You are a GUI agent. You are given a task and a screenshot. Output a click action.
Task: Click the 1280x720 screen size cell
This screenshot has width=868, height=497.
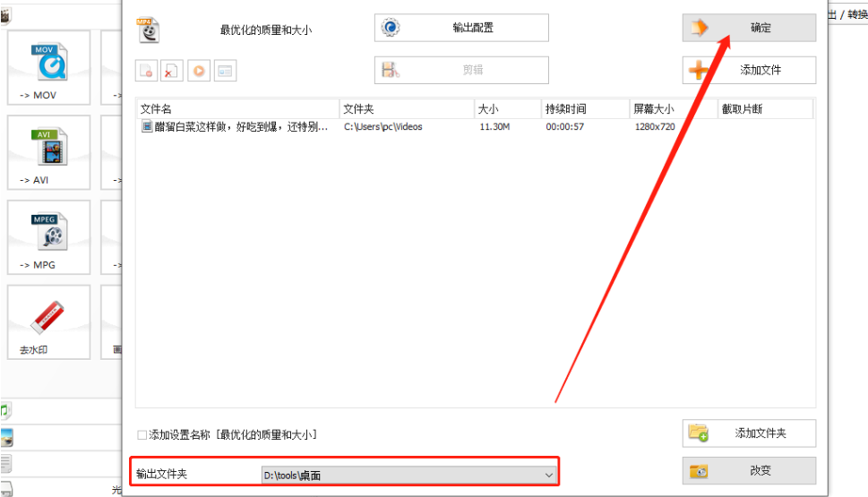[x=655, y=127]
